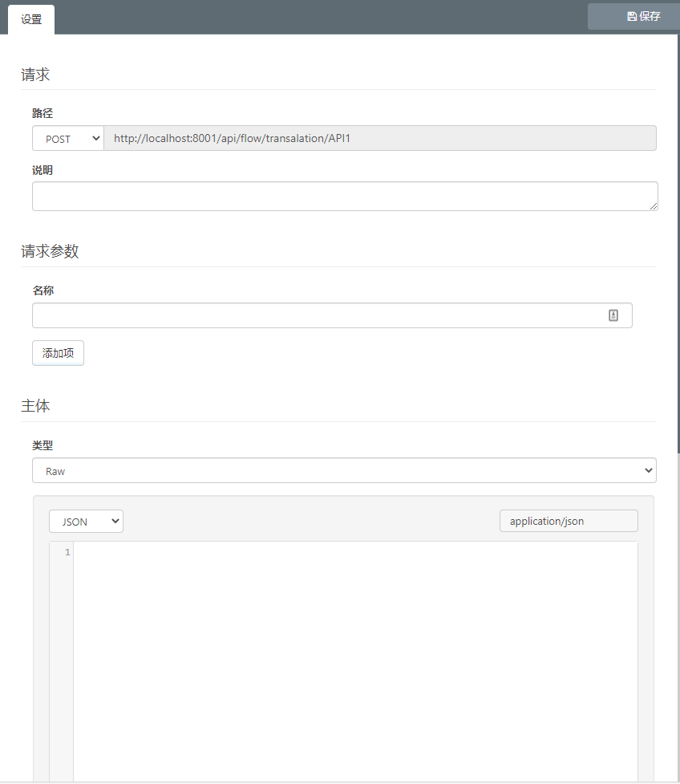Click the vertical scrollbar on the right
680x784 pixels.
coord(677,241)
